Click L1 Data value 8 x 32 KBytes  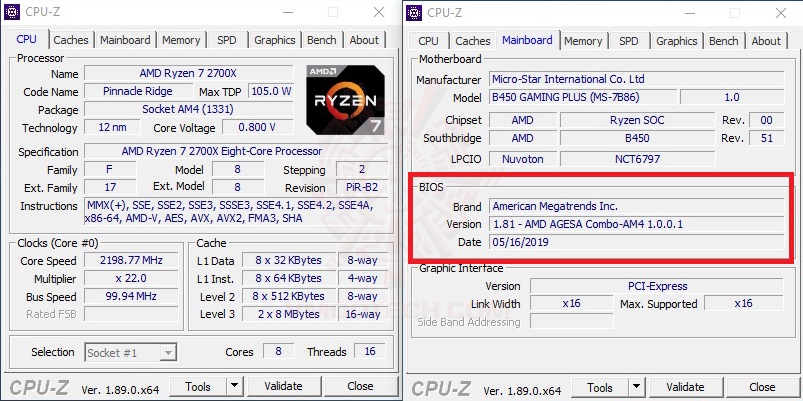click(x=289, y=260)
